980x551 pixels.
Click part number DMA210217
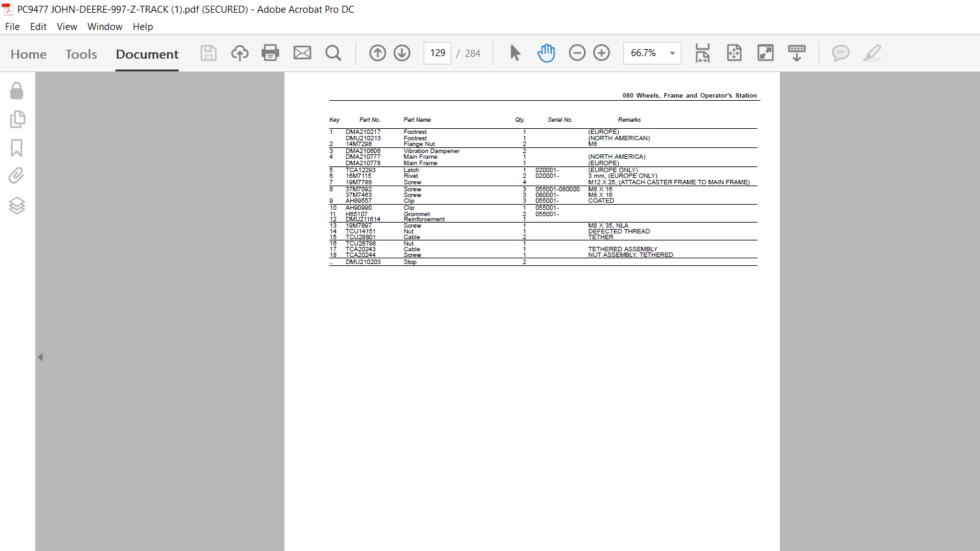(363, 132)
